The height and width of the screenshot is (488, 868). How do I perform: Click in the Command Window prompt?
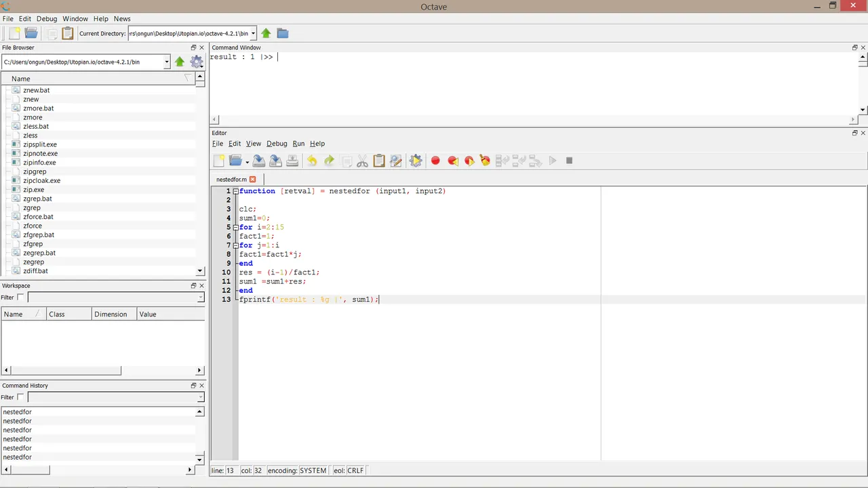277,57
